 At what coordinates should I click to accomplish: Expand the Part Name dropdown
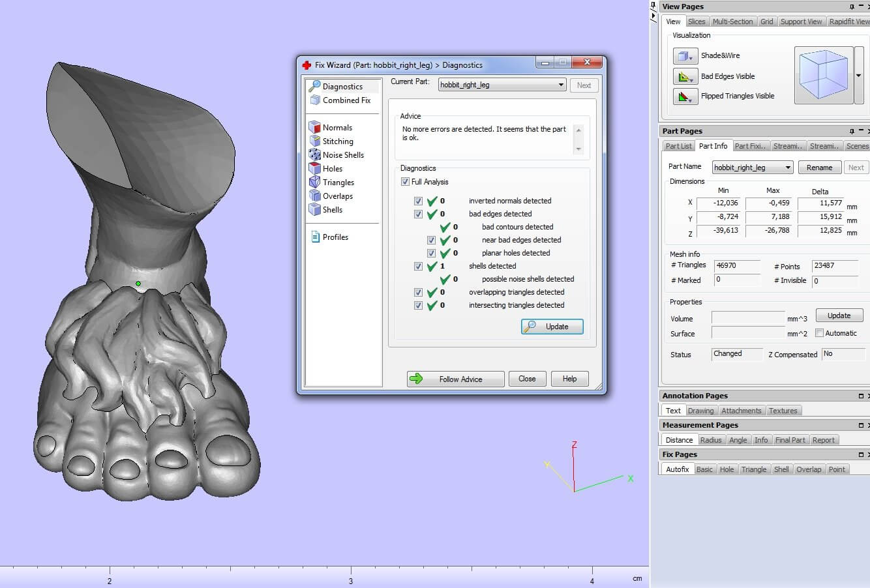point(788,168)
